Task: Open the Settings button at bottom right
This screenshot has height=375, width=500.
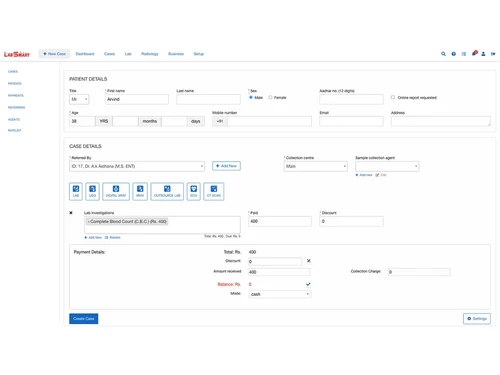Action: [x=477, y=319]
